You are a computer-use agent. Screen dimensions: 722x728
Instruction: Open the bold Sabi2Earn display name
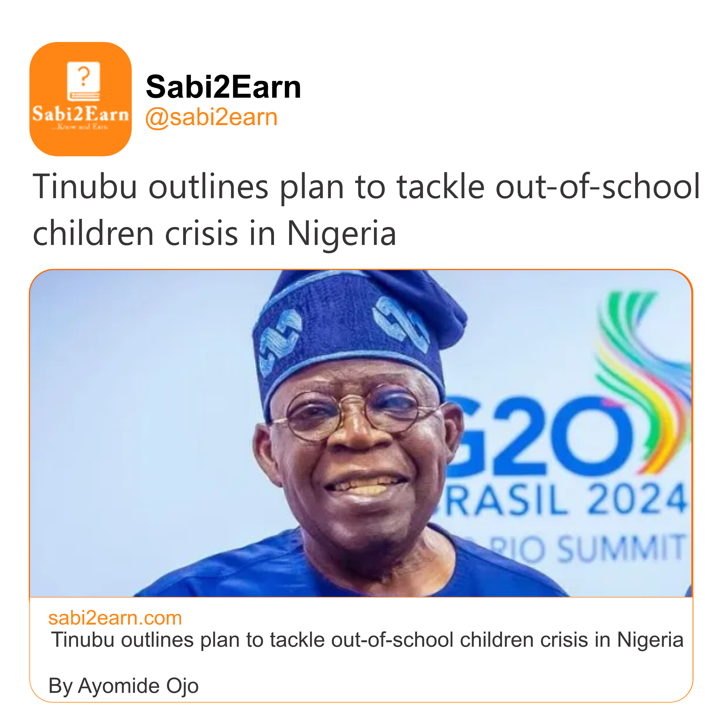(223, 87)
